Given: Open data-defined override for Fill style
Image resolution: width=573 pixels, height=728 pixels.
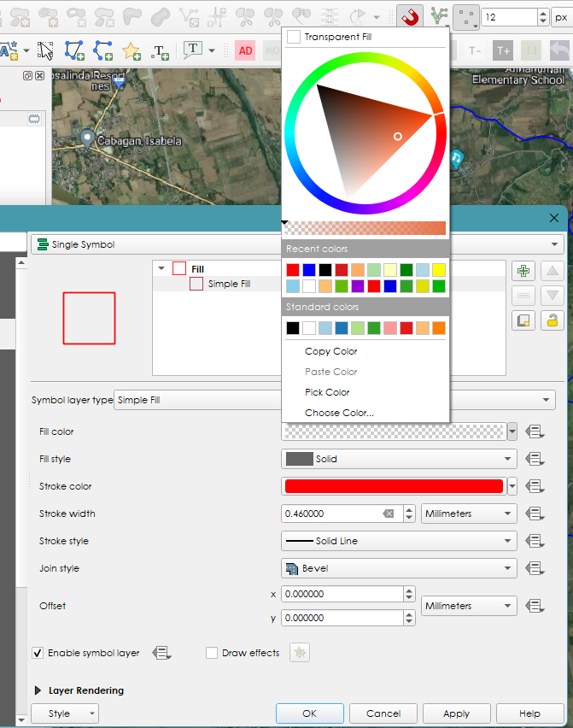Looking at the screenshot, I should tap(535, 459).
